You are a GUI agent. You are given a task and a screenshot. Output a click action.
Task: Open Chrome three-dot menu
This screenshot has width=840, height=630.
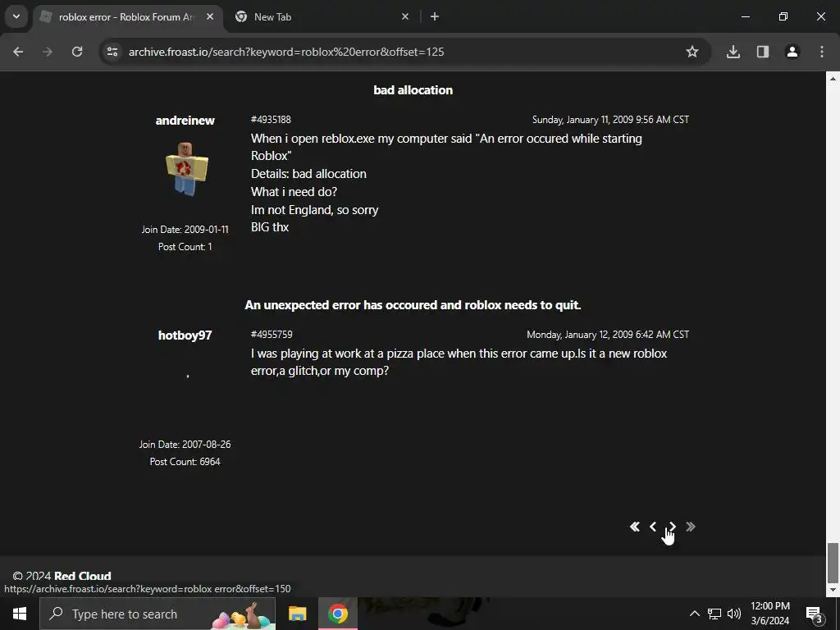[x=822, y=52]
